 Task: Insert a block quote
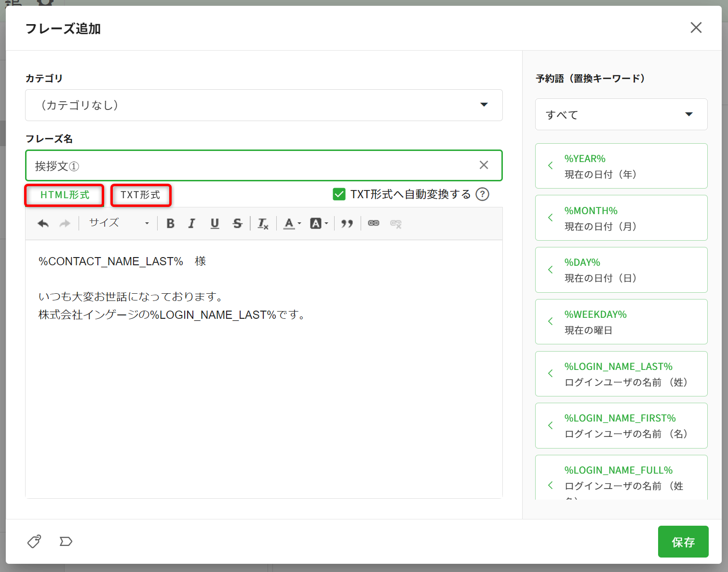(x=347, y=223)
